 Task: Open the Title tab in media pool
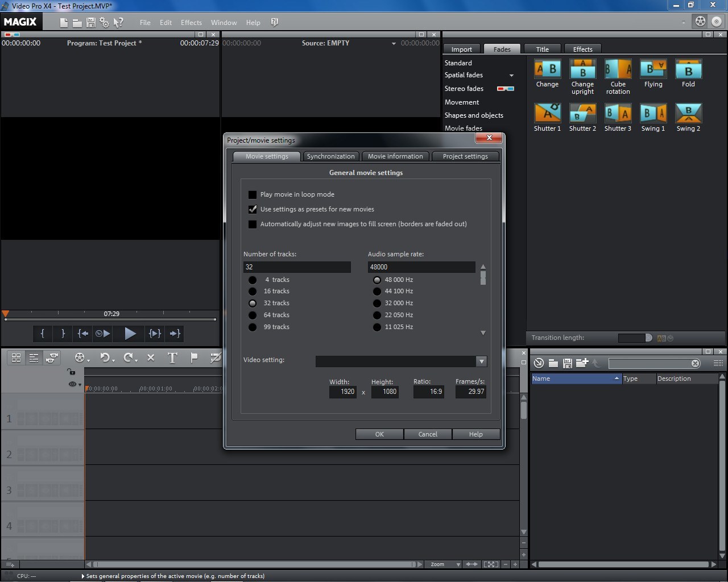(x=543, y=49)
